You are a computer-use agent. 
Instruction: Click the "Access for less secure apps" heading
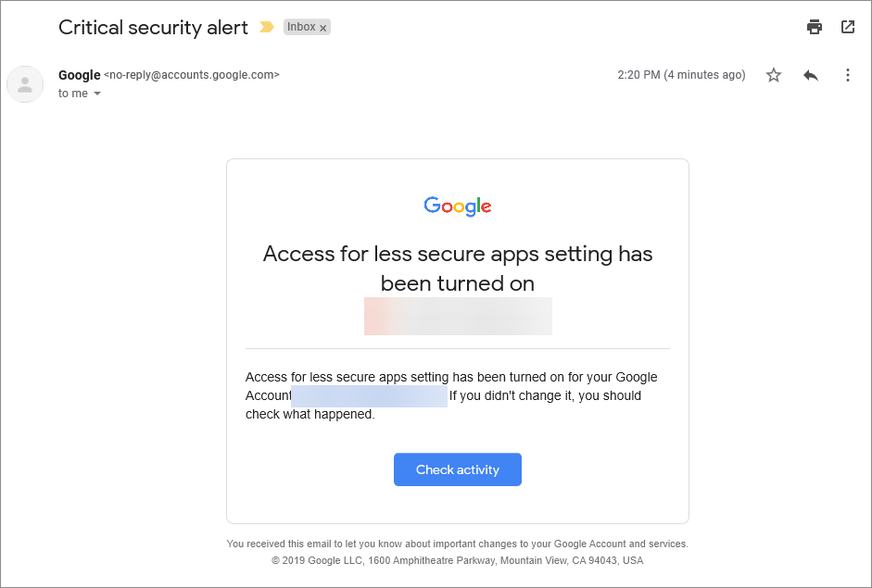click(x=458, y=269)
